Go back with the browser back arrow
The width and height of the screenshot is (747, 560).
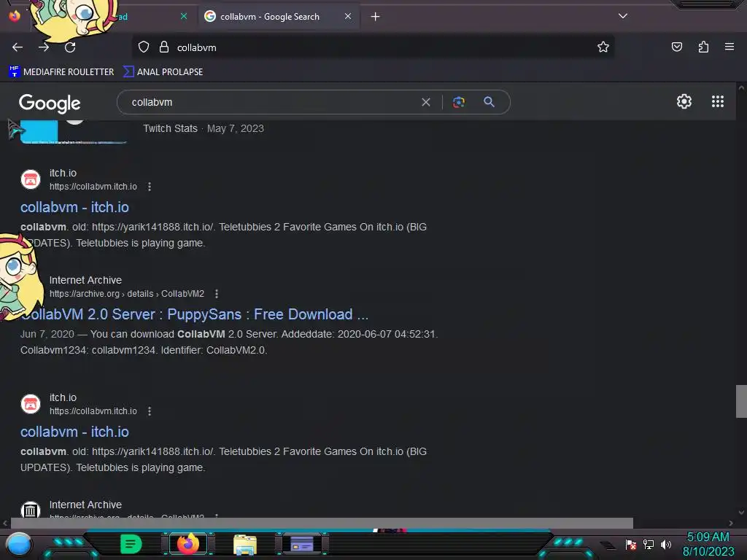tap(18, 47)
